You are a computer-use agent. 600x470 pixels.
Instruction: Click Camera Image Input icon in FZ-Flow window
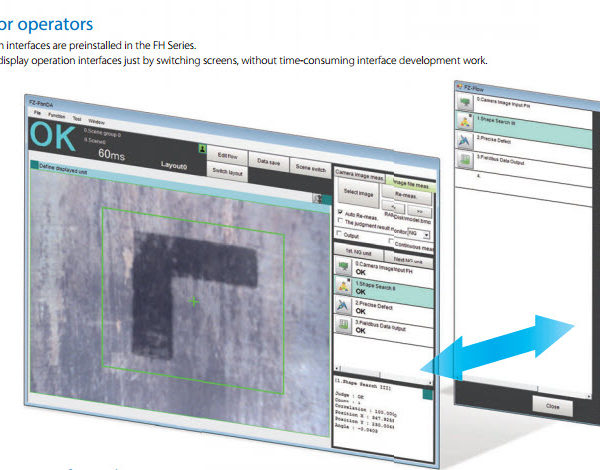click(465, 103)
